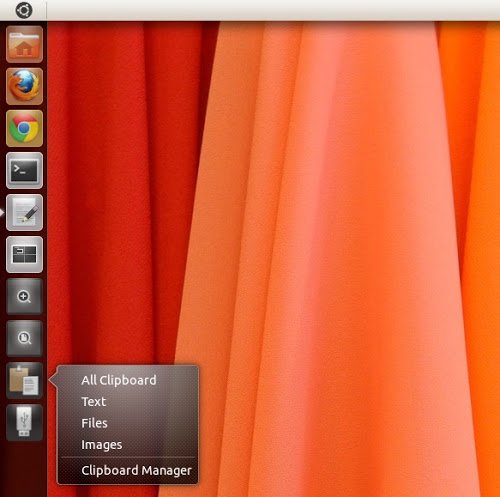Launch Google Chrome from the launcher
This screenshot has width=500, height=497.
point(24,128)
